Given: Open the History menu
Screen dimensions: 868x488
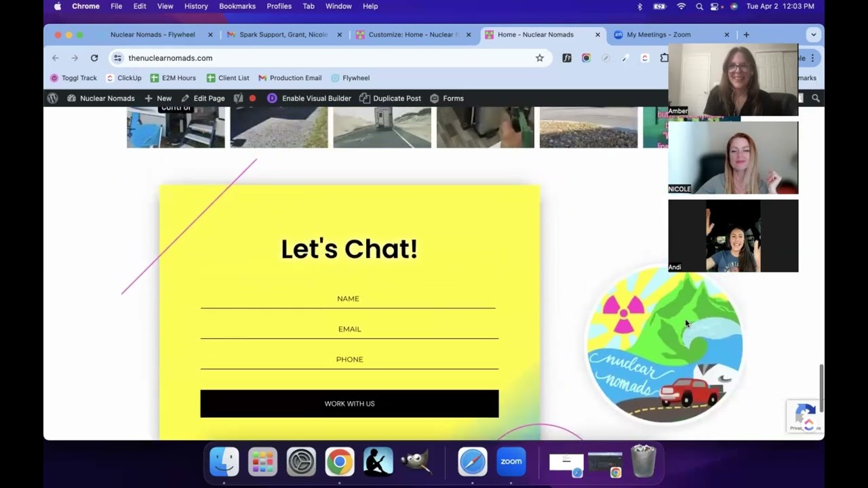Looking at the screenshot, I should coord(196,6).
